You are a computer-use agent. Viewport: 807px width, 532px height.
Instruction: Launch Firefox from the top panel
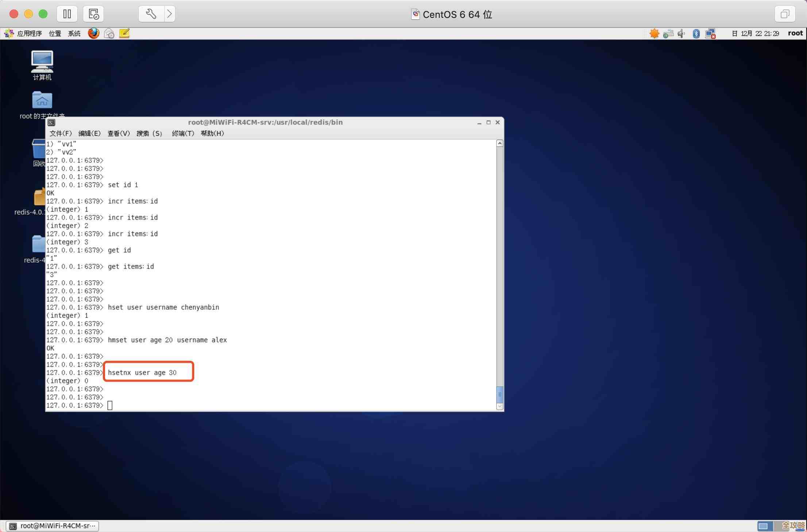coord(93,33)
